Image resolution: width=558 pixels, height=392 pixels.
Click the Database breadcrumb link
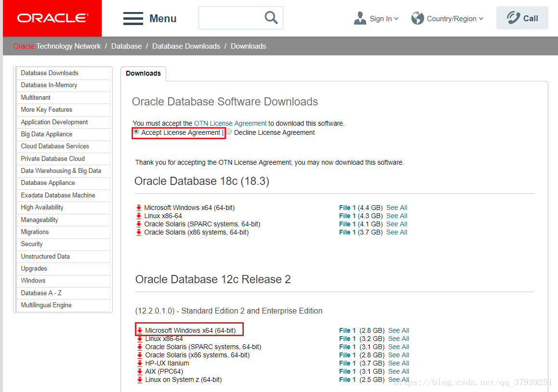coord(126,46)
